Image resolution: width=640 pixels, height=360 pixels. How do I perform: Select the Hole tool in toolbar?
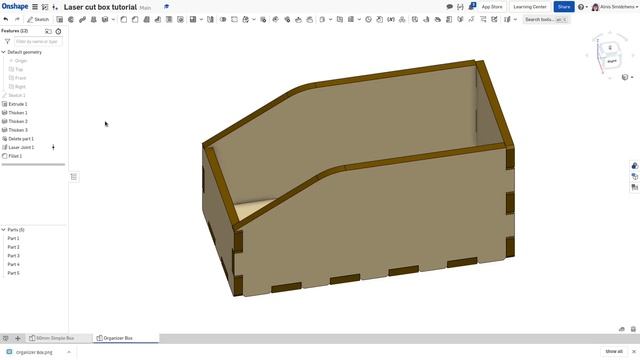pyautogui.click(x=180, y=19)
